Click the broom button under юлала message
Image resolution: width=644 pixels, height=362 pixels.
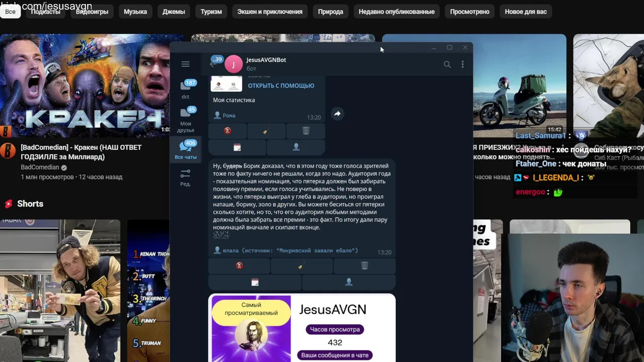[301, 265]
